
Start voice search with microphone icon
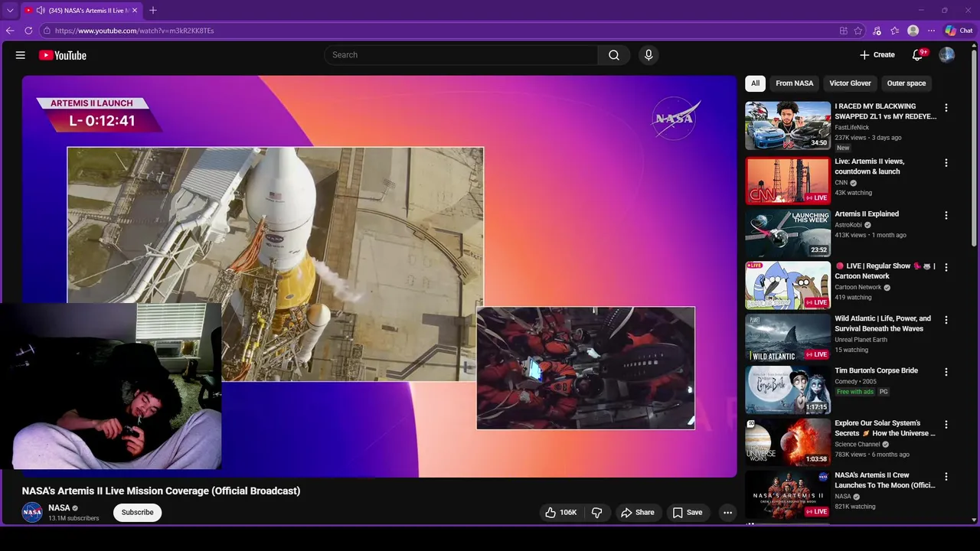coord(648,55)
